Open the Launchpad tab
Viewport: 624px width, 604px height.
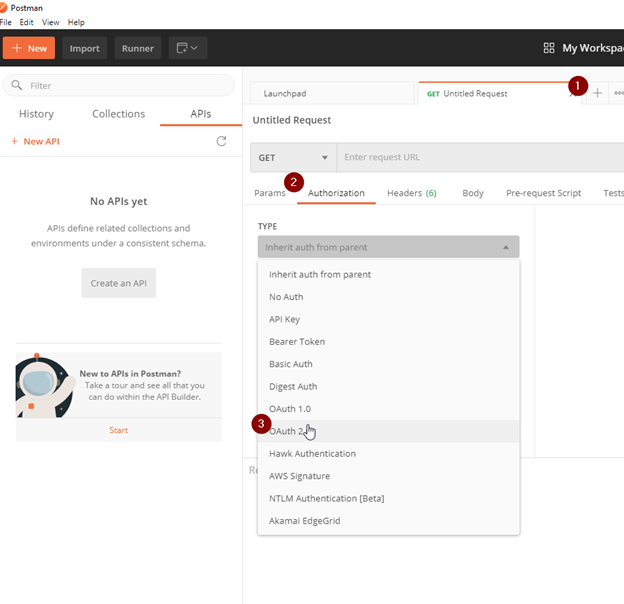332,94
